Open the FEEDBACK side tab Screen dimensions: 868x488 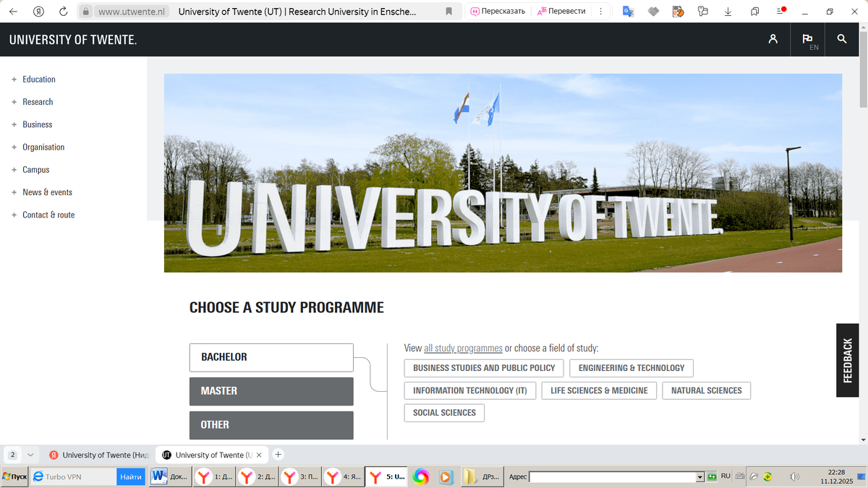point(848,360)
